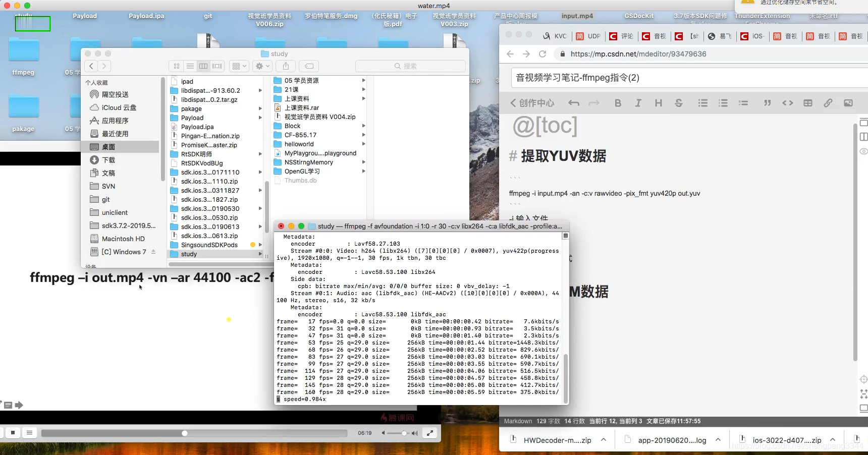Switch to the 易飞 browser tab

coord(720,36)
